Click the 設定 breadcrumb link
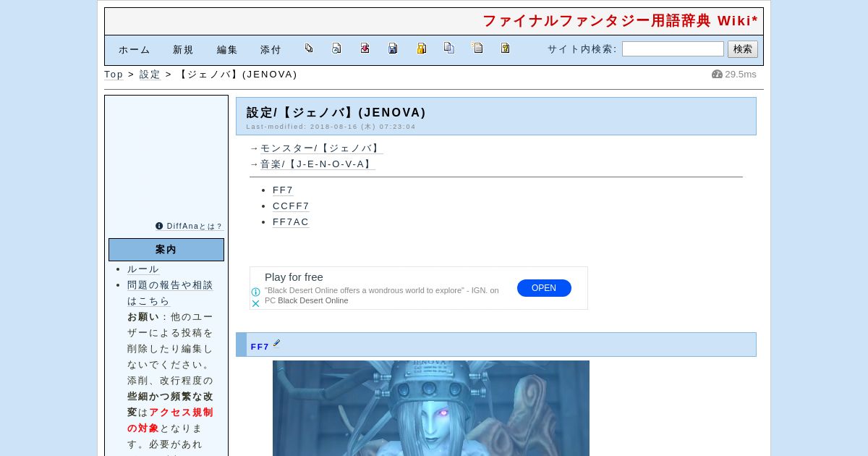Screen dimensions: 868x456 (150, 75)
